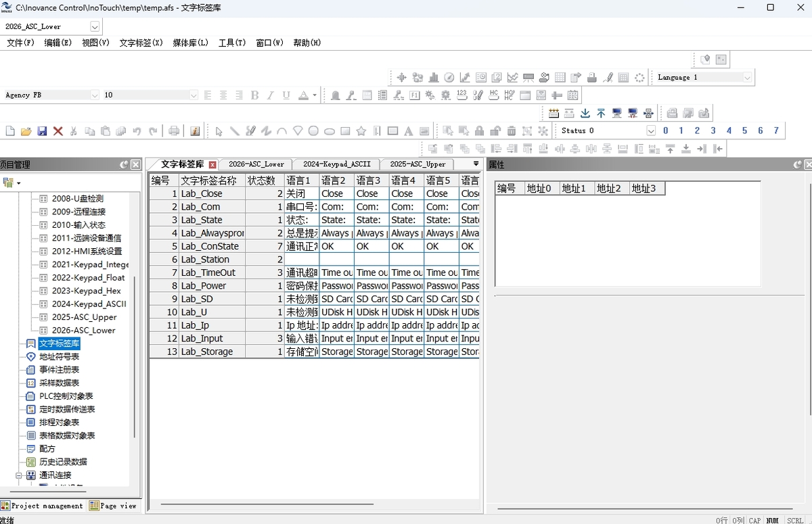Open the 2026_ASC_Lower page dropdown
The image size is (812, 524).
[95, 26]
